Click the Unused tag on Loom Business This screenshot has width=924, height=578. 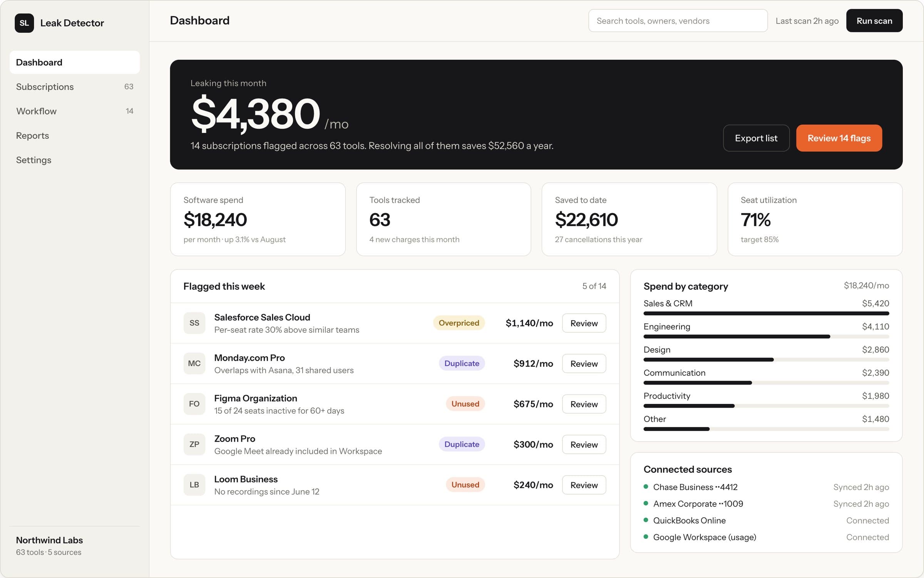tap(465, 485)
